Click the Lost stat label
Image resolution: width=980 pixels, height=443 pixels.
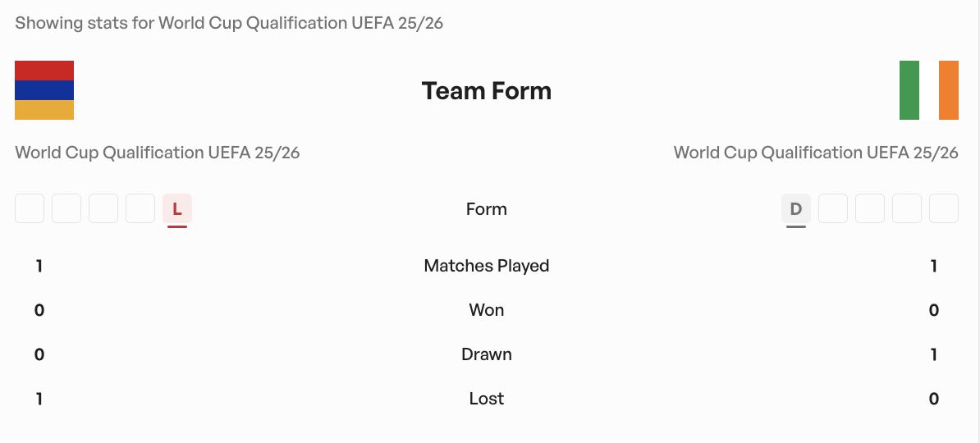486,399
